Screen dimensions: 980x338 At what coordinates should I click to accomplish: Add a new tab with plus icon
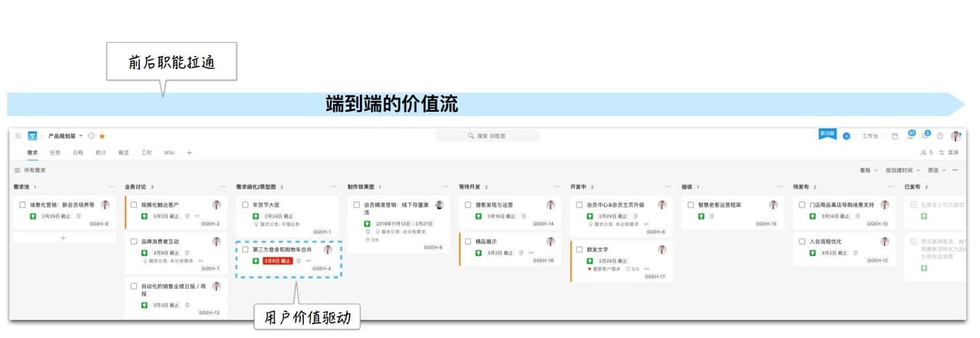189,152
